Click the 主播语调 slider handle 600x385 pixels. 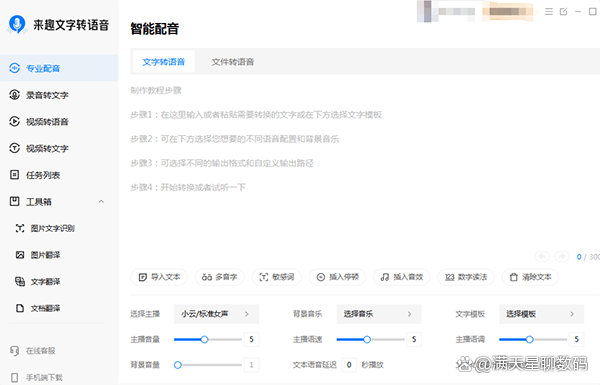[529, 339]
